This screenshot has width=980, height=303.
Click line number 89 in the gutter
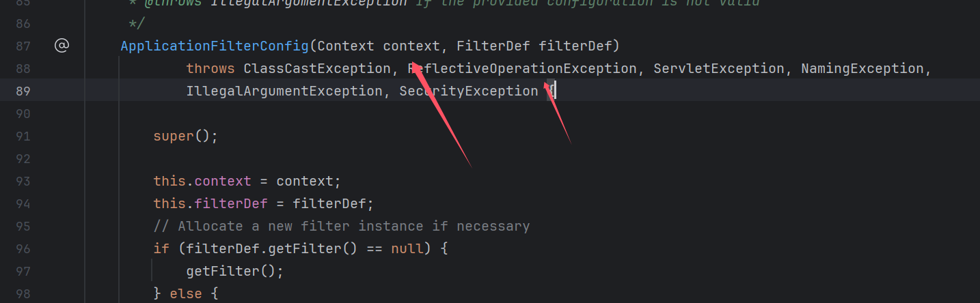(x=23, y=91)
